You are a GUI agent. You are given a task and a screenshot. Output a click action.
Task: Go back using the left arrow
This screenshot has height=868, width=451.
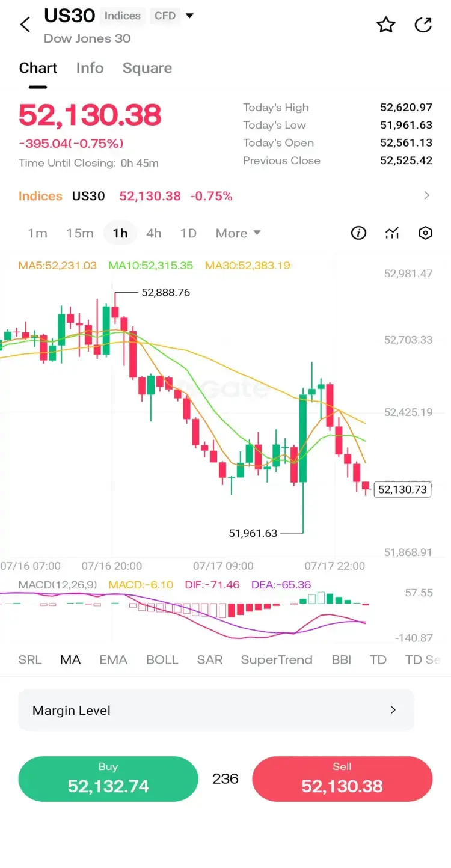click(x=25, y=25)
